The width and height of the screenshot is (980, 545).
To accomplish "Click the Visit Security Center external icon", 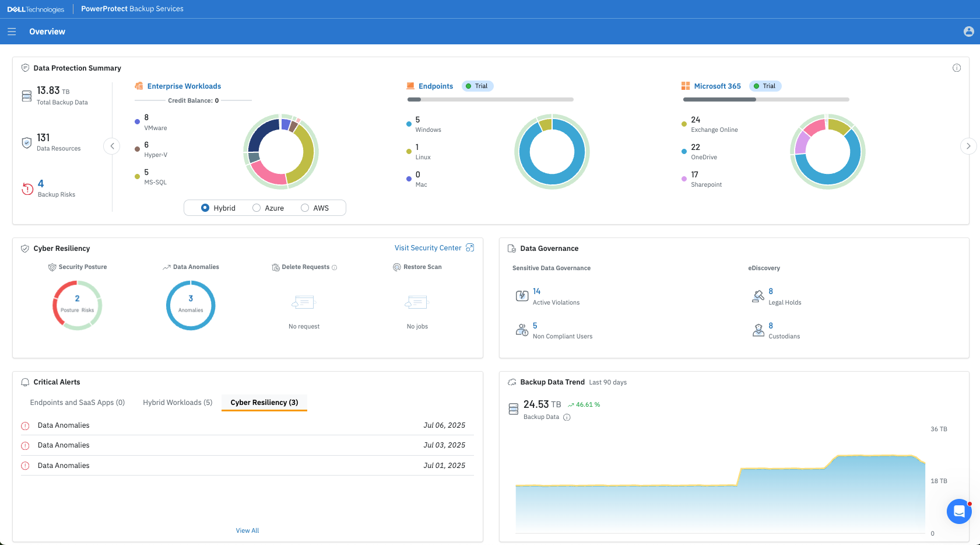I will [x=470, y=248].
